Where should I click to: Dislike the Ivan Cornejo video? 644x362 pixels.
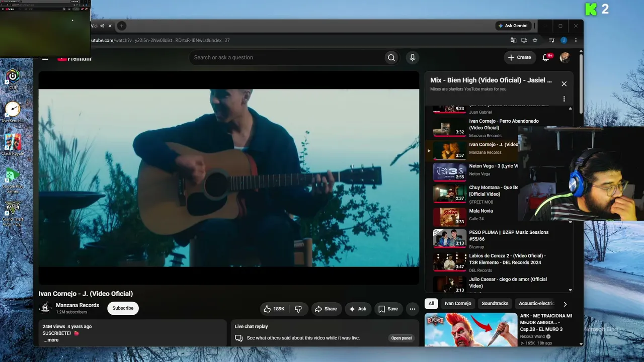pos(298,309)
